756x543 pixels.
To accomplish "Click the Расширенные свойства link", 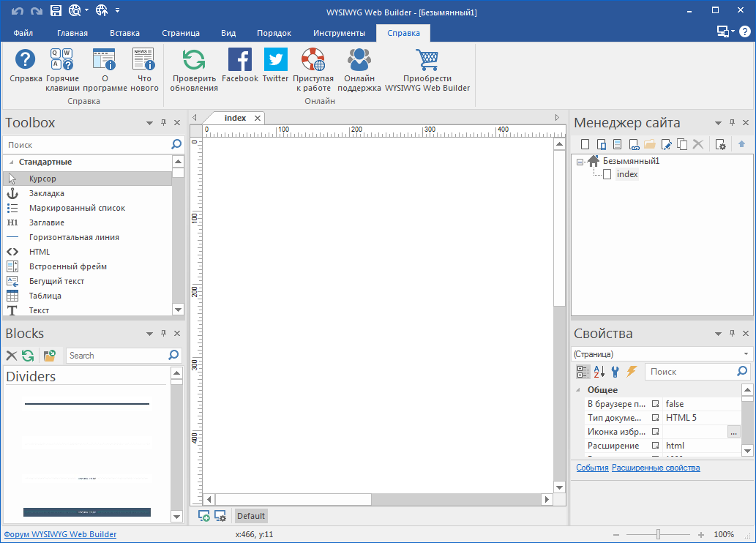I will (x=656, y=468).
